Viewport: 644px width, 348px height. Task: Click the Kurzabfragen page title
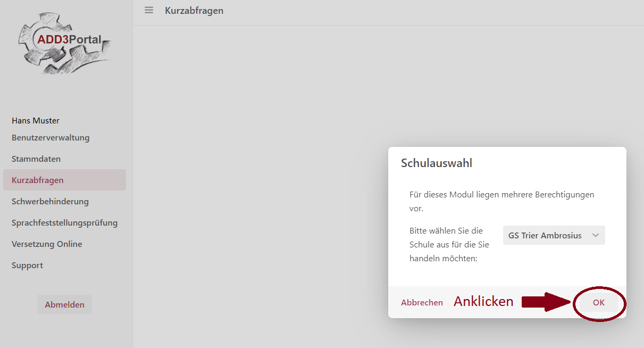pos(194,10)
